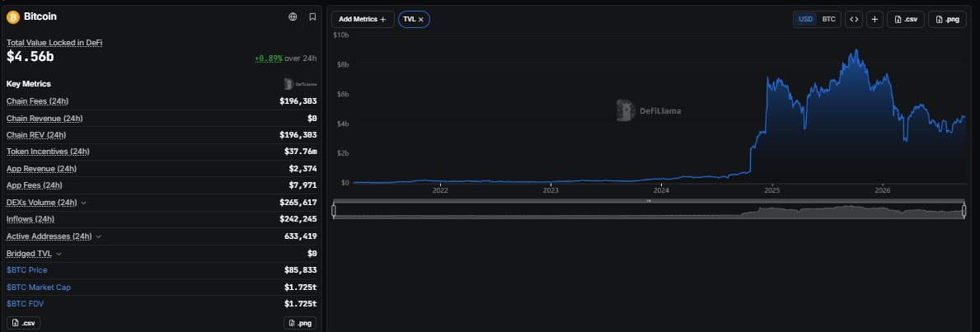The width and height of the screenshot is (980, 332).
Task: Open the Add Metrics menu
Action: (363, 20)
